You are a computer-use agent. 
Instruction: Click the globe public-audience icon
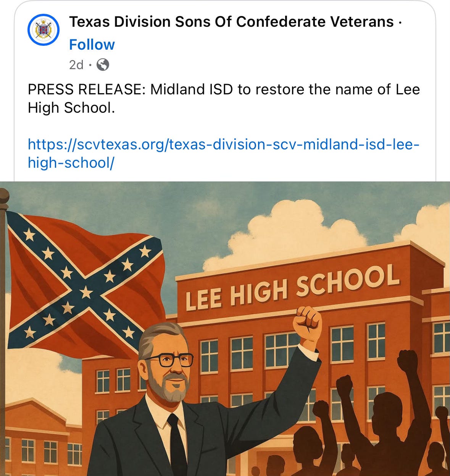point(103,65)
